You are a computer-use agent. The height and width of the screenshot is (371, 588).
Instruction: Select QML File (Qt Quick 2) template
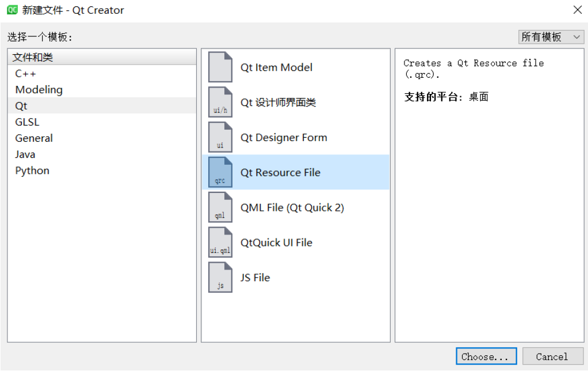click(296, 207)
